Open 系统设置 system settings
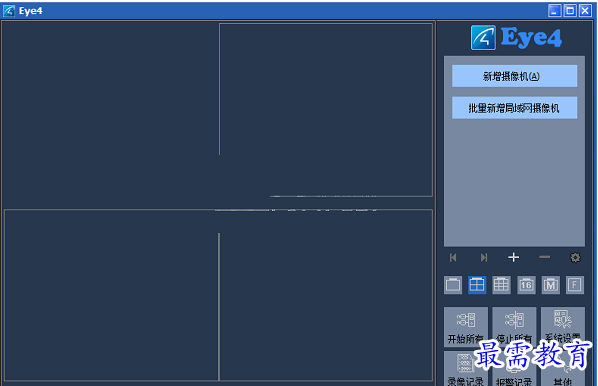The height and width of the screenshot is (386, 598). (x=563, y=327)
